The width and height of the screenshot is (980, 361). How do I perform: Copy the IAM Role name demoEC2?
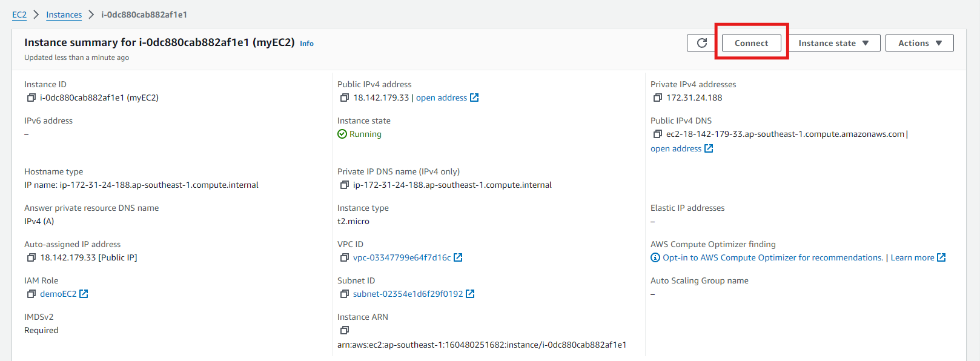[x=31, y=294]
